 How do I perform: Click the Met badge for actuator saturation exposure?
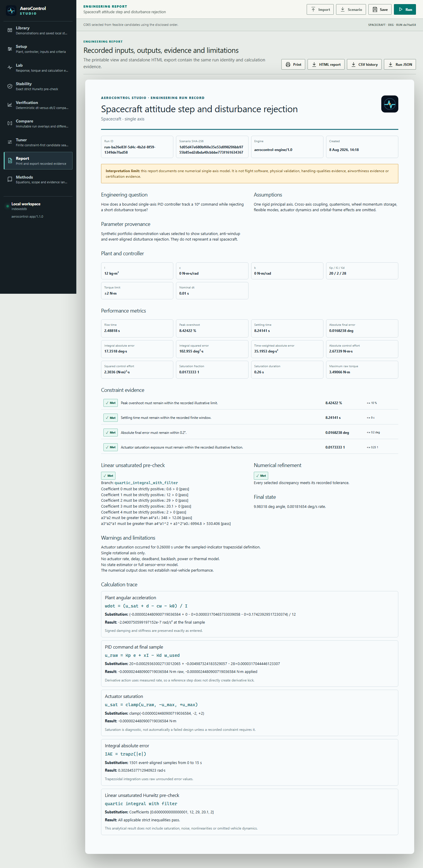110,447
